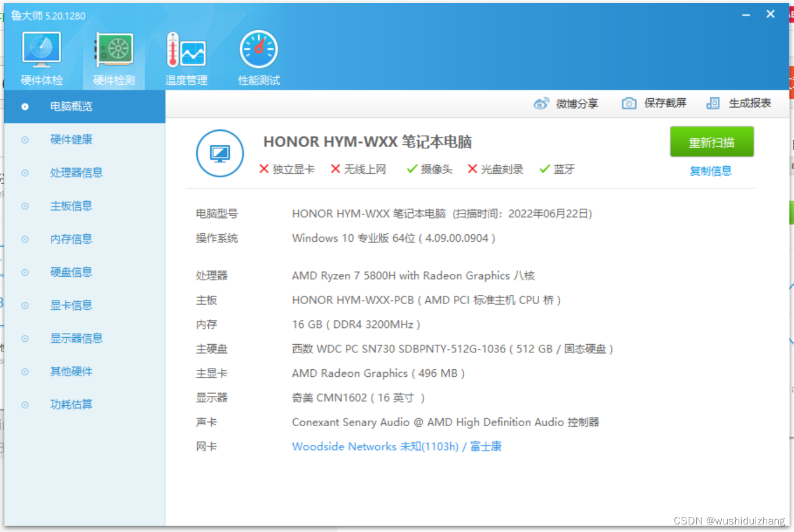Screen dimensions: 794x532
Task: Click the bullet beside 功耗估算
Action: (25, 405)
